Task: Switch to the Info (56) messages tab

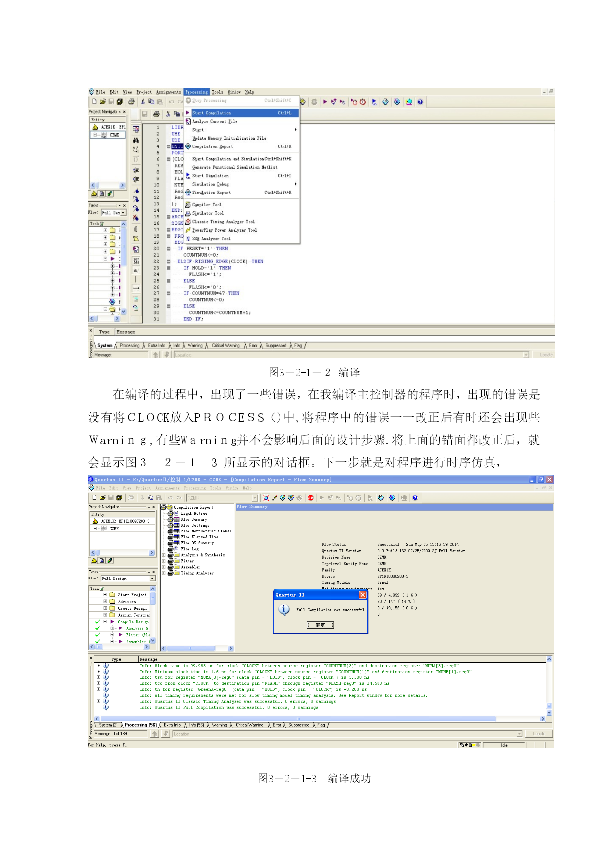Action: coord(196,725)
